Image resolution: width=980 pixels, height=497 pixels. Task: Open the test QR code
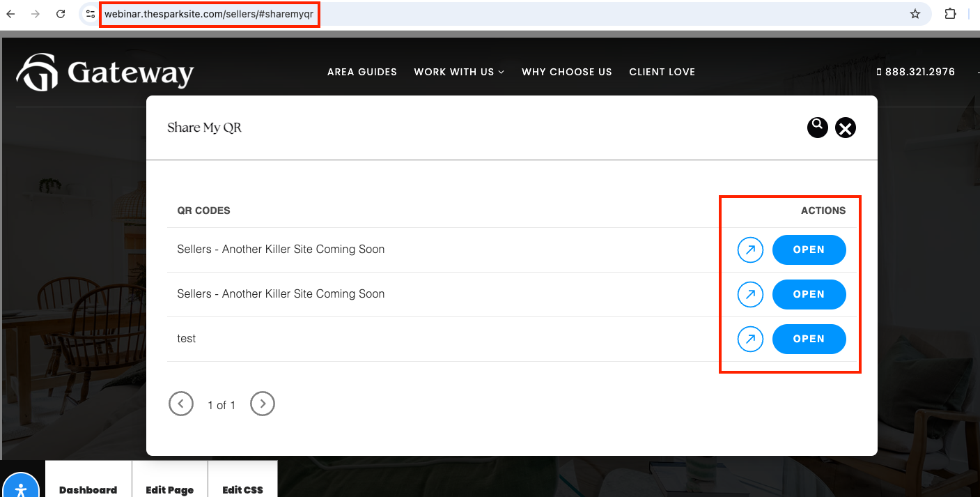tap(809, 339)
